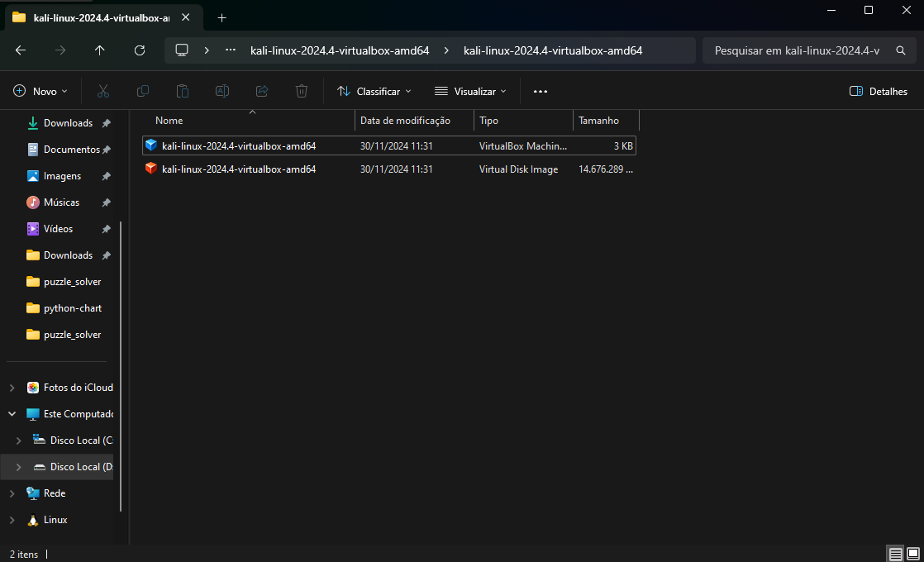
Task: Unpin Documentos from quick access
Action: (107, 150)
